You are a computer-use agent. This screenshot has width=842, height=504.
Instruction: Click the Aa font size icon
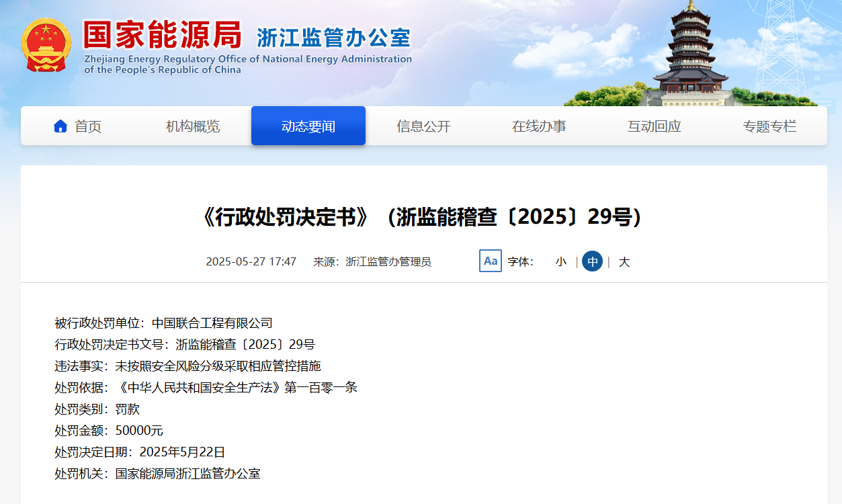491,261
